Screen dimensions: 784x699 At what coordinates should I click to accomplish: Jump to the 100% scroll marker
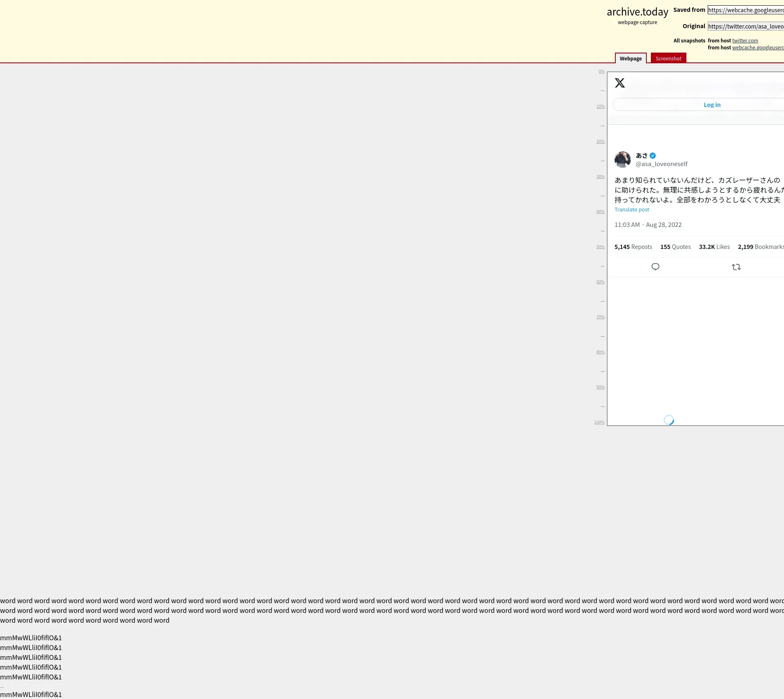(599, 422)
